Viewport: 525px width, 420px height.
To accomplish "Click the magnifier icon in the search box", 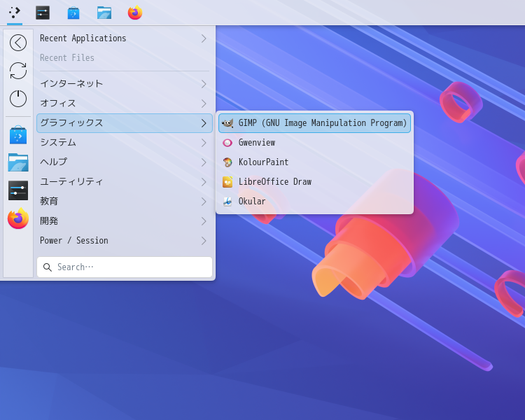I will tap(48, 267).
